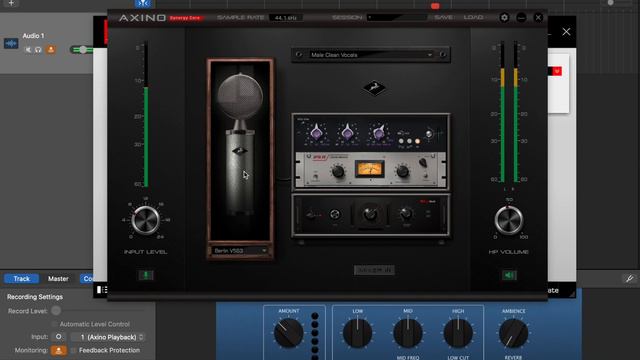The height and width of the screenshot is (360, 640).
Task: Click the first purple EQ knob
Action: [316, 133]
